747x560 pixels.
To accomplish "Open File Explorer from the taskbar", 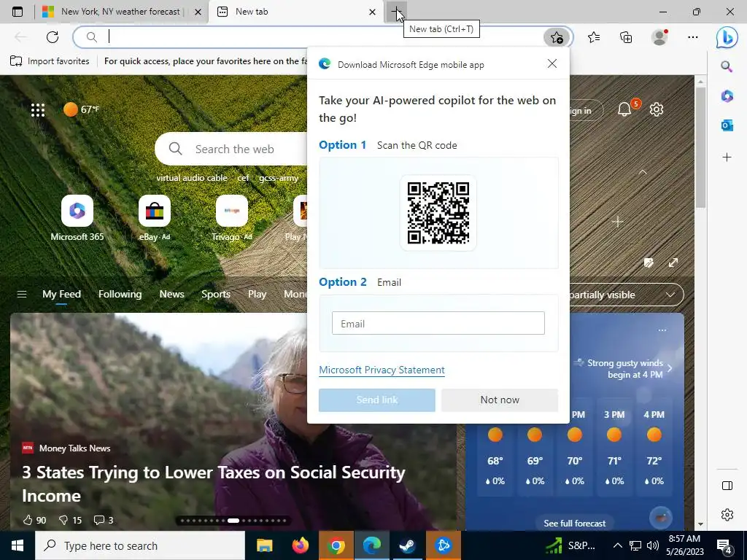I will point(264,545).
